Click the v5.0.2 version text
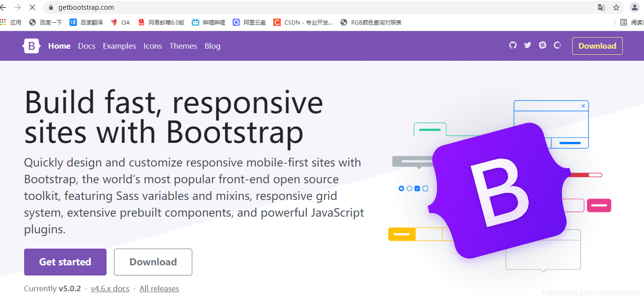Viewport: 644px width, 301px height. 69,288
